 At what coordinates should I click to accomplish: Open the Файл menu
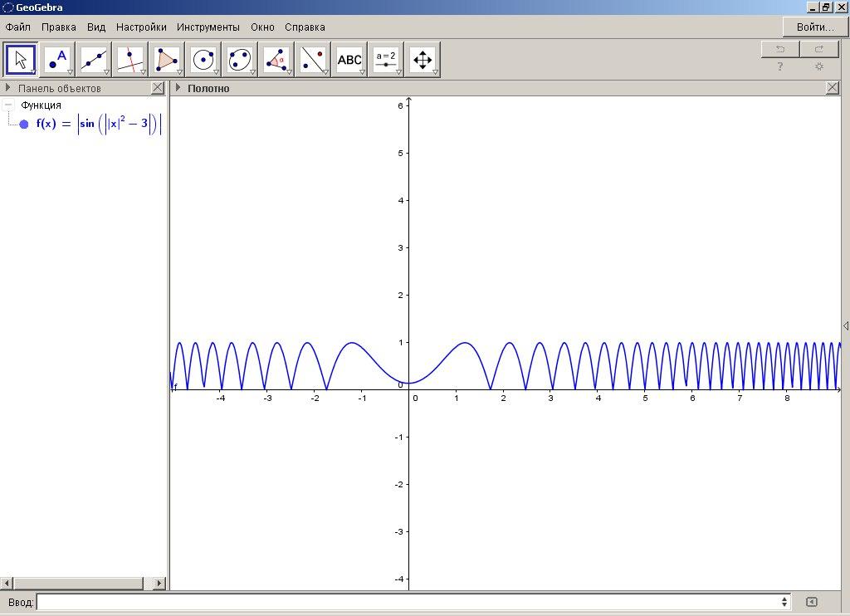pyautogui.click(x=18, y=27)
